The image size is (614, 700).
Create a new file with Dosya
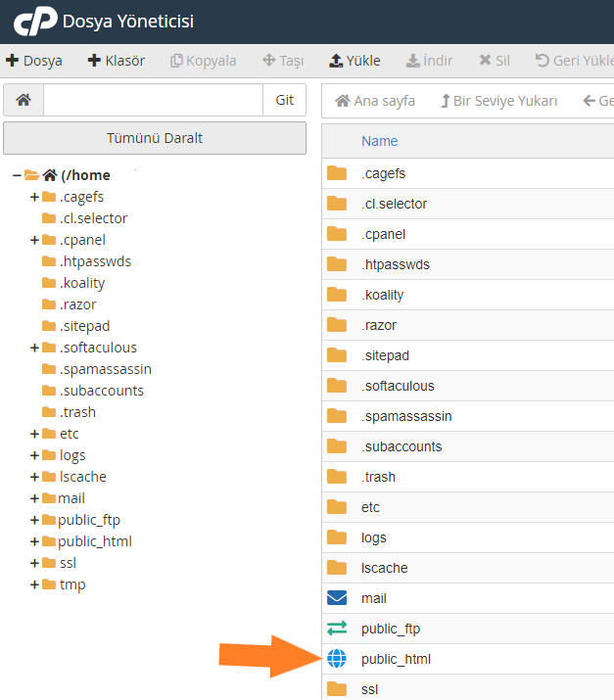(x=34, y=61)
